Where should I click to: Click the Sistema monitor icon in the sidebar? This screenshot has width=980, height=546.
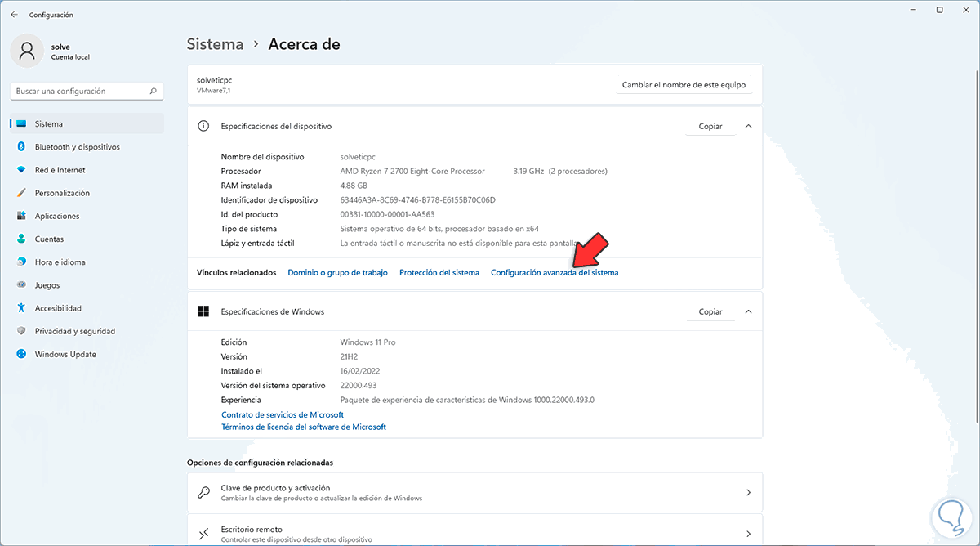pyautogui.click(x=21, y=124)
